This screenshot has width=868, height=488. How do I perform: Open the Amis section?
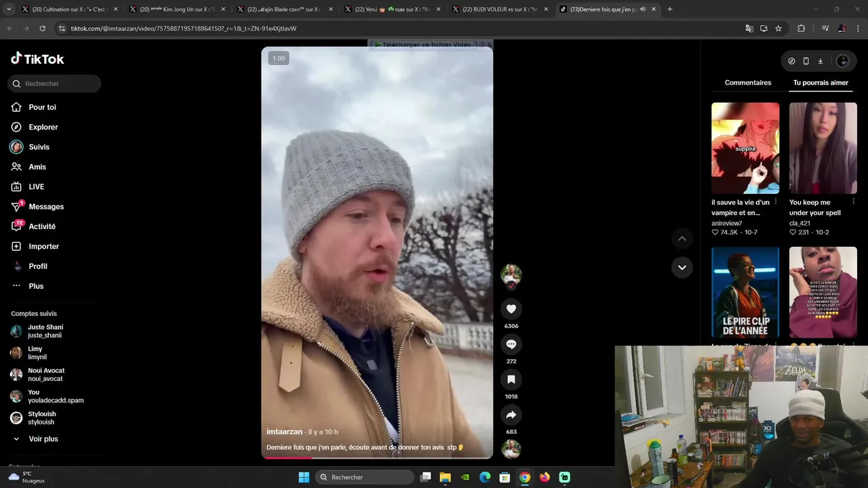37,167
